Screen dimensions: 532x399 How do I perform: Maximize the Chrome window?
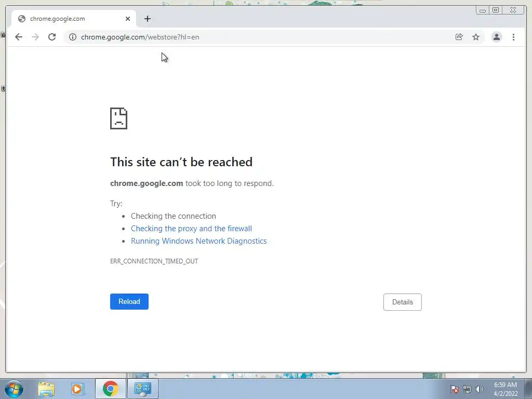coord(496,10)
